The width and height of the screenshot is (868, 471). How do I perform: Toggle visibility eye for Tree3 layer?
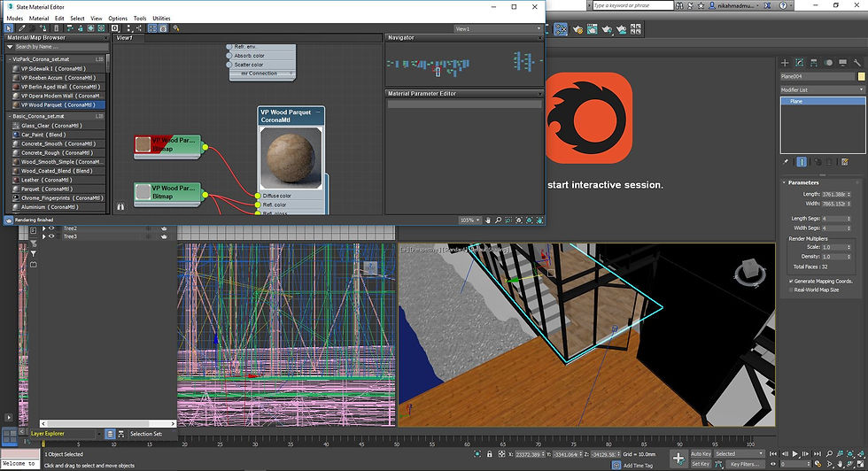[51, 236]
